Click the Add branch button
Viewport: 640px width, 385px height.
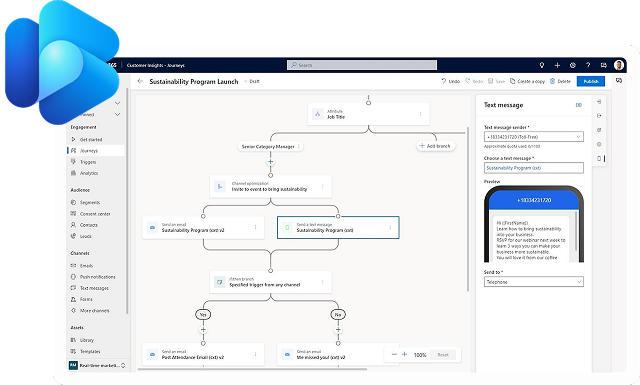[x=436, y=146]
